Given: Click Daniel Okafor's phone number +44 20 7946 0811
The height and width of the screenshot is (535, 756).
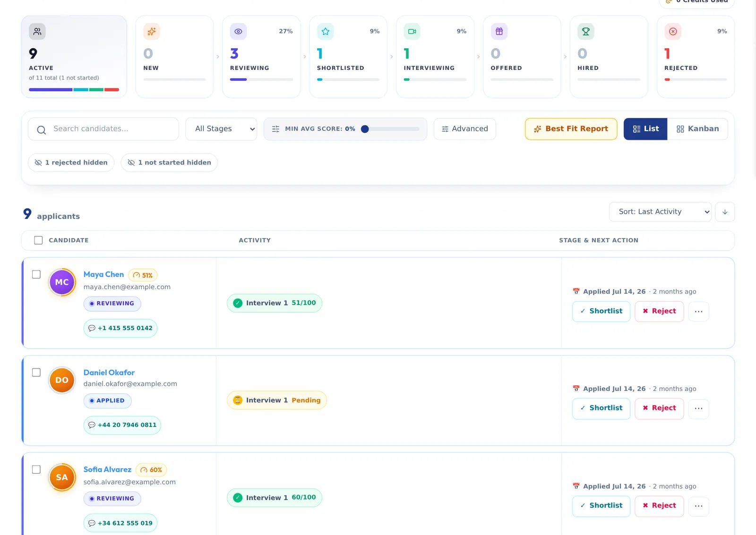Looking at the screenshot, I should 122,425.
